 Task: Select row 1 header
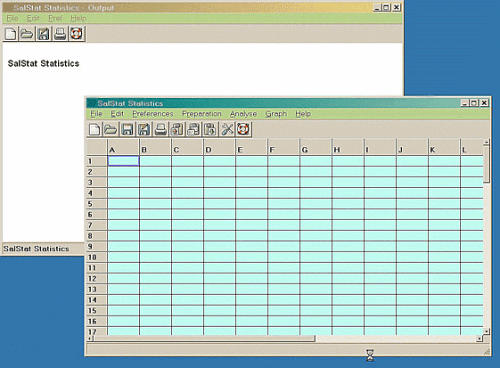pyautogui.click(x=97, y=161)
